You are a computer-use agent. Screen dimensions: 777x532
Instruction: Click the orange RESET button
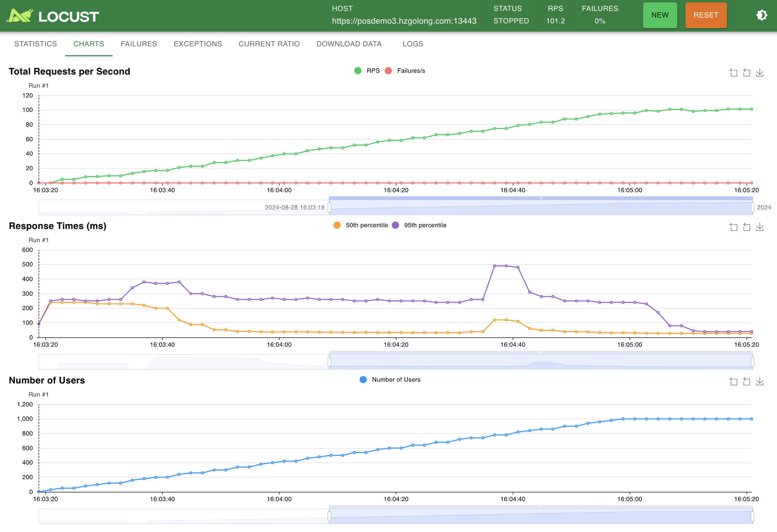pos(706,15)
